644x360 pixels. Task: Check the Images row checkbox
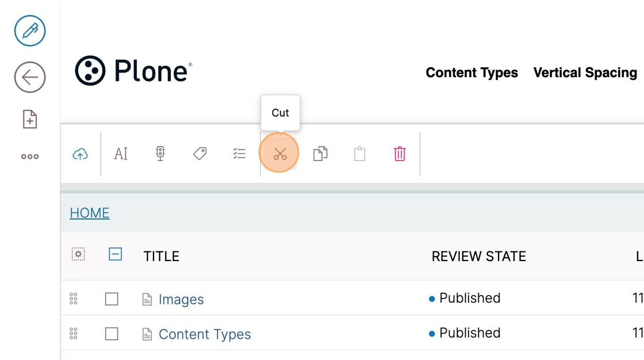(112, 299)
